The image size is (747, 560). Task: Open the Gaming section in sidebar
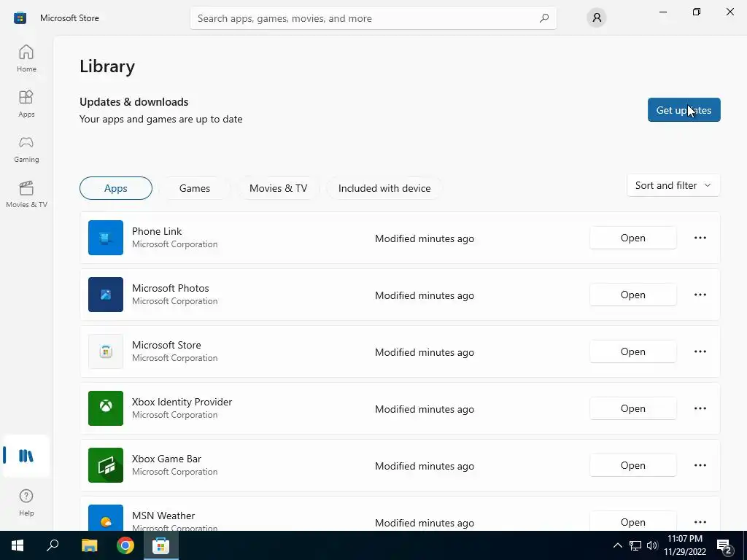pyautogui.click(x=26, y=149)
